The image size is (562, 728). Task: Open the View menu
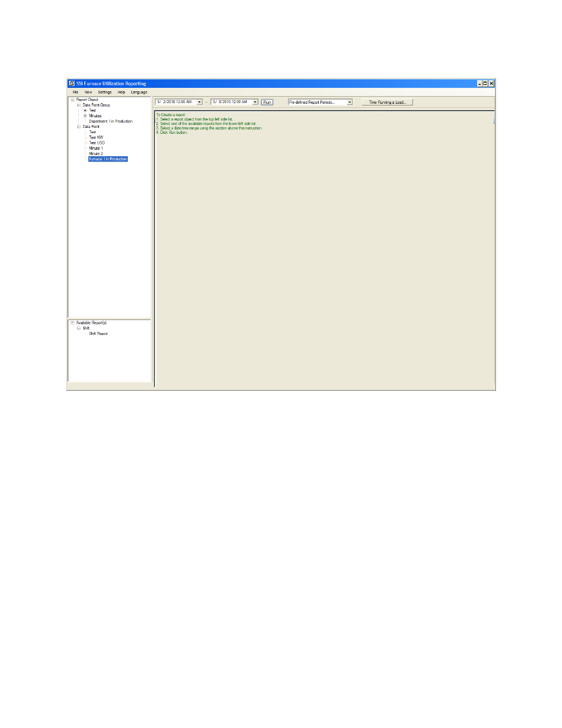click(x=88, y=93)
